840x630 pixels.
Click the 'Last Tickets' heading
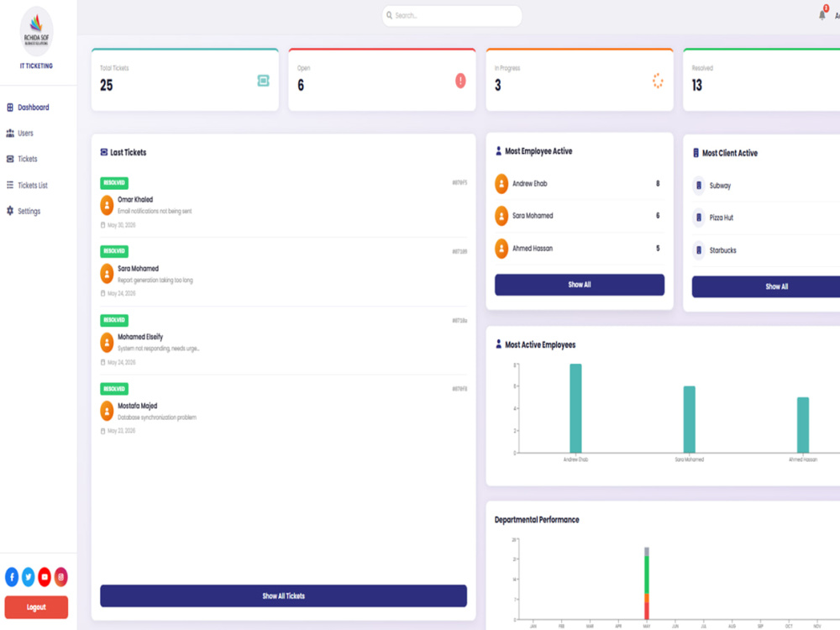point(128,152)
